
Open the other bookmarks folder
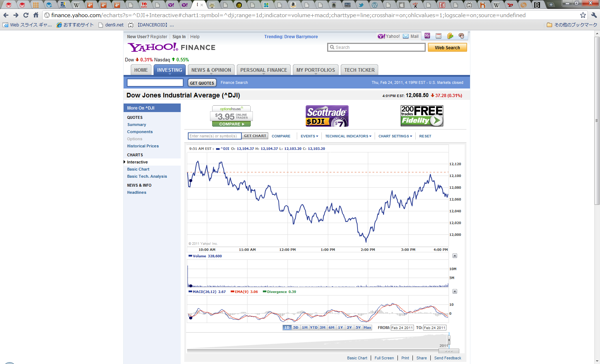[572, 25]
